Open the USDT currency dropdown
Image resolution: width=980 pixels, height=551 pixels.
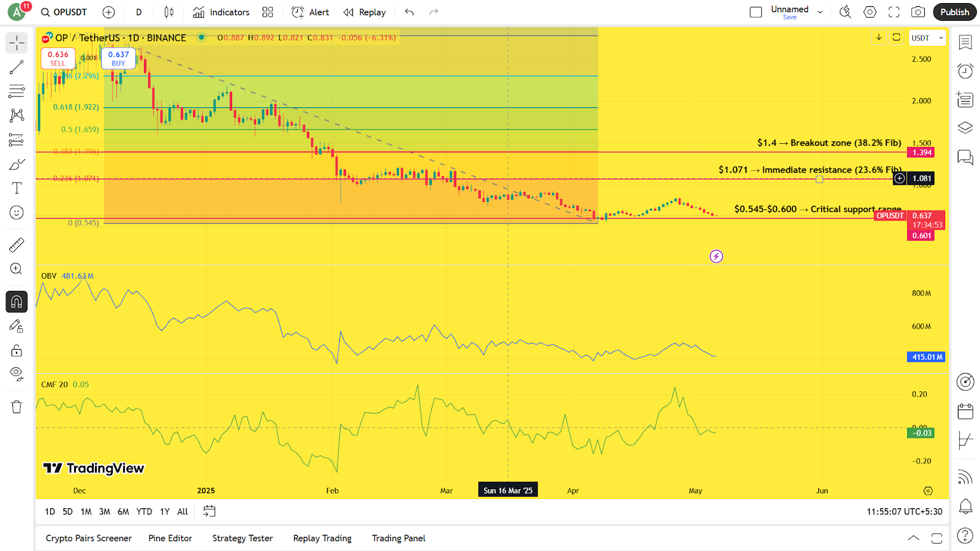pyautogui.click(x=927, y=38)
